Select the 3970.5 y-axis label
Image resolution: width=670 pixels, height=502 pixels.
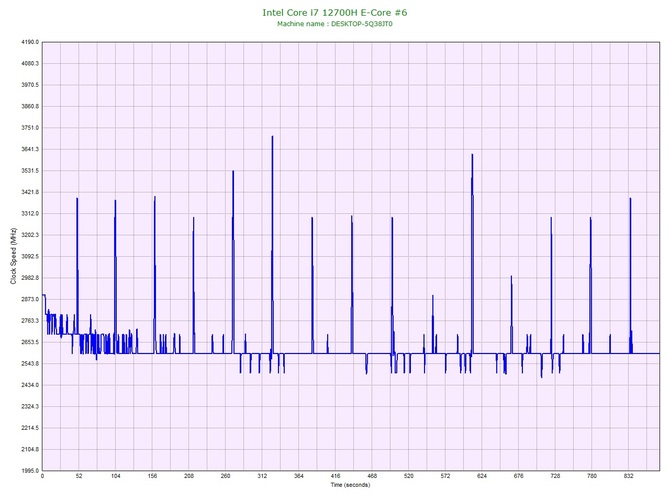pyautogui.click(x=30, y=85)
